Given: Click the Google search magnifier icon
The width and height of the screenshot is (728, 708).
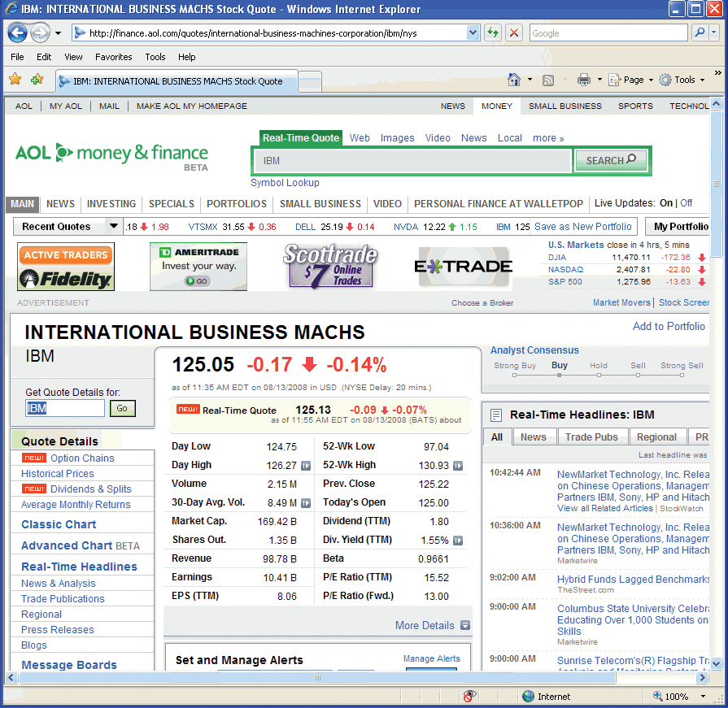Looking at the screenshot, I should tap(700, 33).
